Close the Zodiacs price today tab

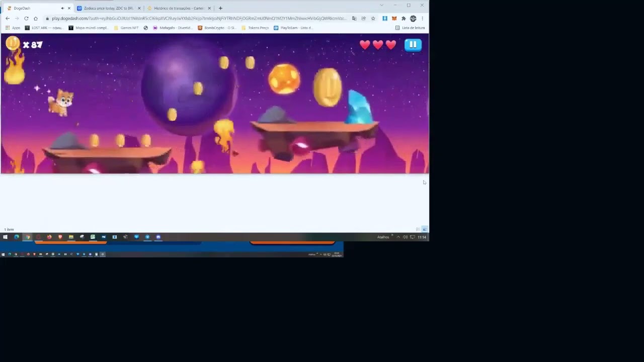click(139, 8)
